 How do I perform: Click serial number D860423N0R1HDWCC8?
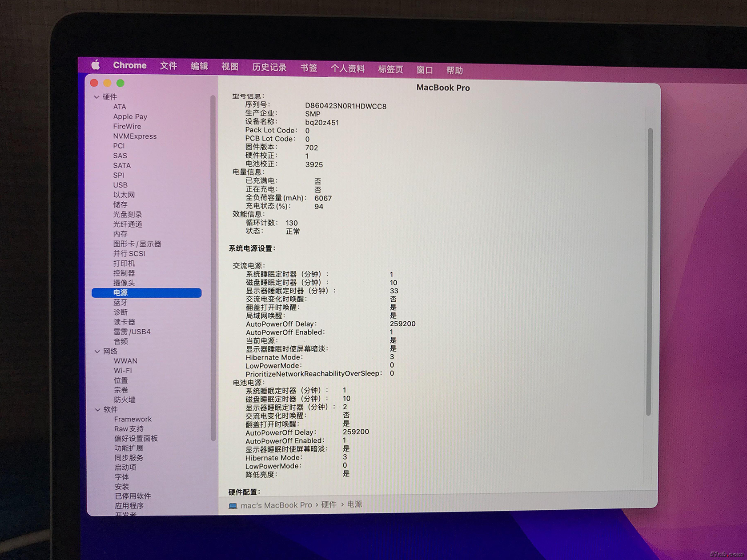(x=345, y=106)
